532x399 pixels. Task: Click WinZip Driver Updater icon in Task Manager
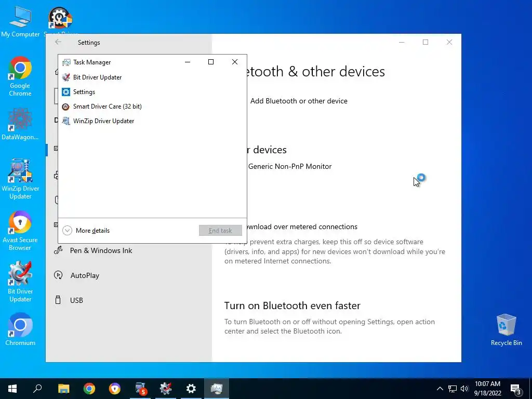point(66,121)
